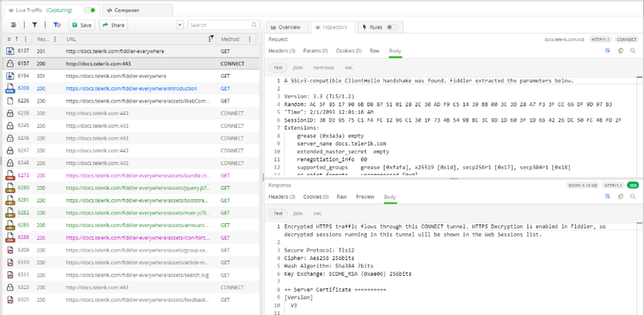Open the session list hamburger menu
The image size is (644, 315).
13,25
